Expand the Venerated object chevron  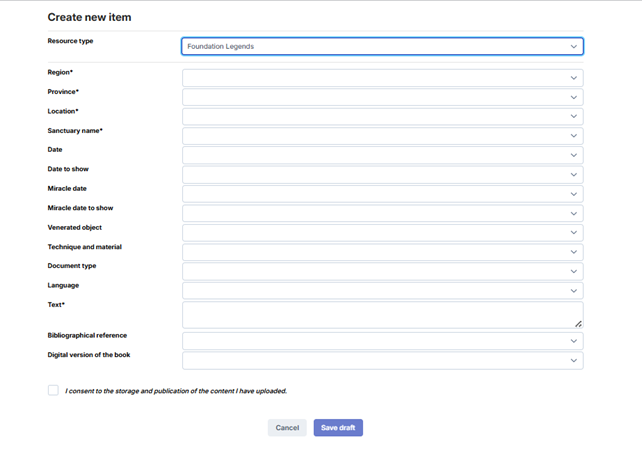pyautogui.click(x=574, y=233)
